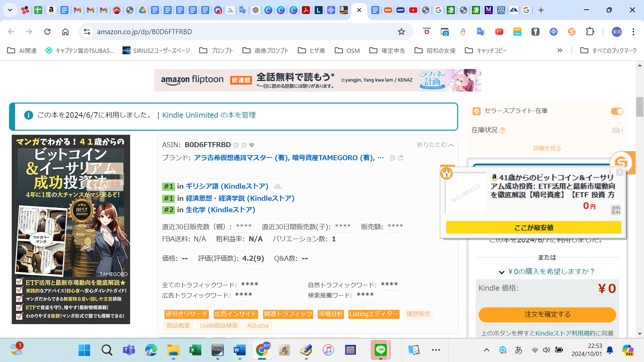Toggle セラースプライト-在庫 switch off
The image size is (644, 362).
pyautogui.click(x=617, y=111)
